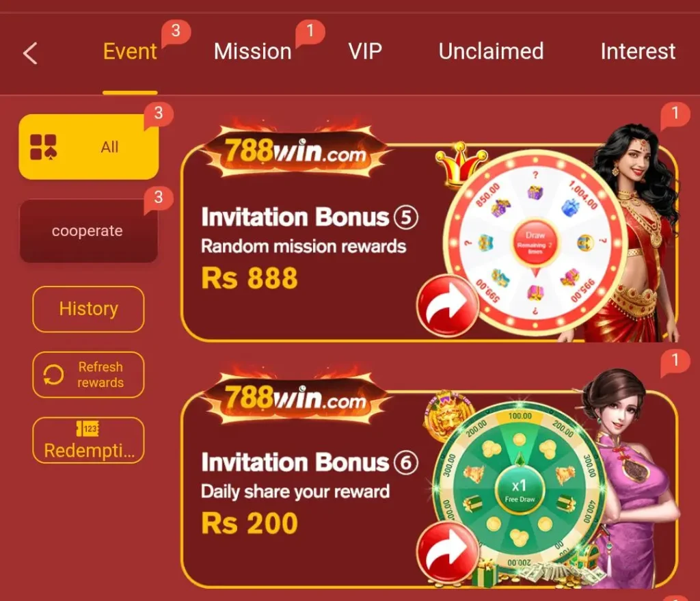
Task: Select the cooperate category filter
Action: tap(88, 231)
